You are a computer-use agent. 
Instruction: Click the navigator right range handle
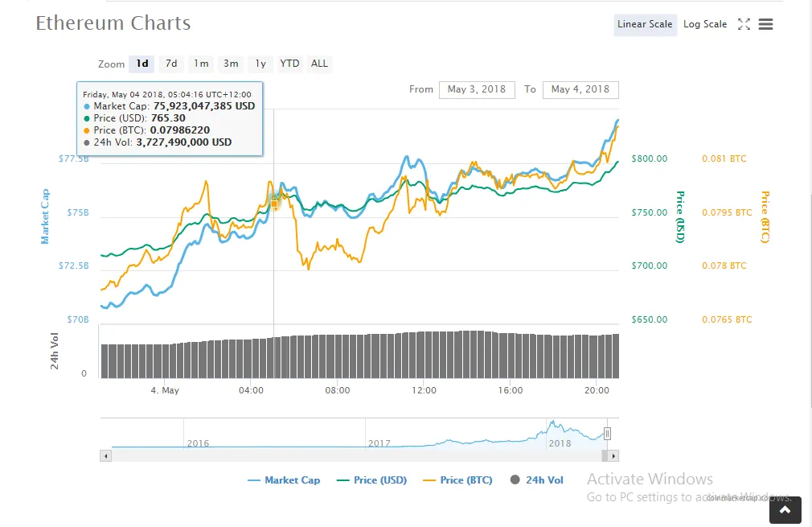tap(607, 434)
